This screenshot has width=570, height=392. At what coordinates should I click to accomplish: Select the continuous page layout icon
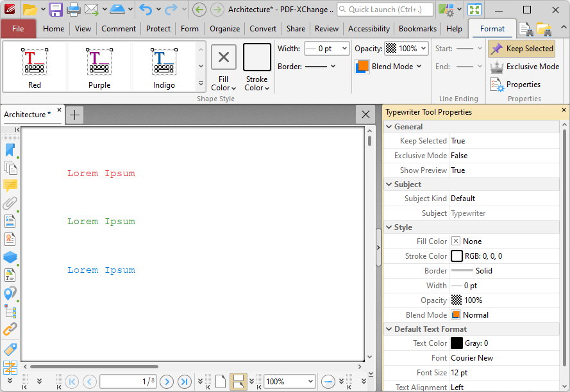point(238,382)
